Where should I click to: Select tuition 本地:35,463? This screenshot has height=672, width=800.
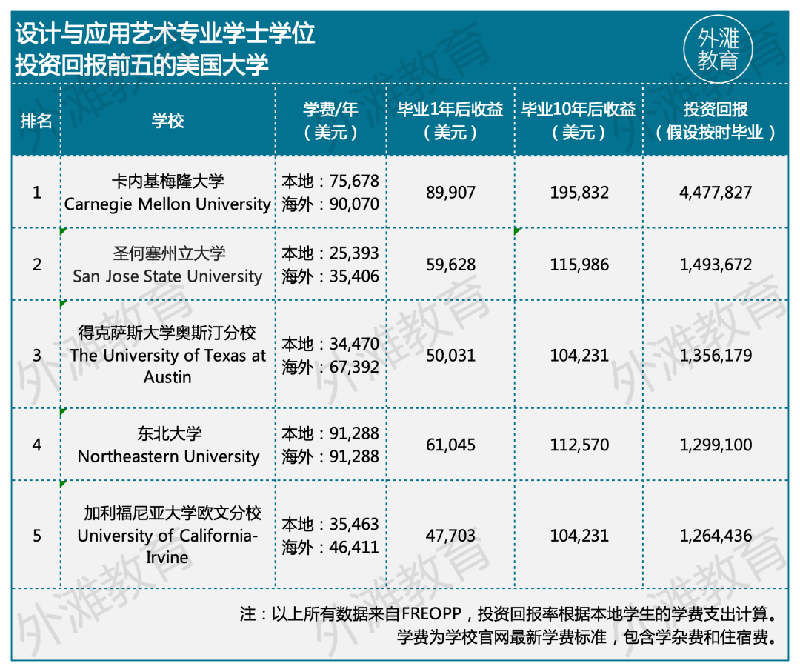[x=330, y=524]
